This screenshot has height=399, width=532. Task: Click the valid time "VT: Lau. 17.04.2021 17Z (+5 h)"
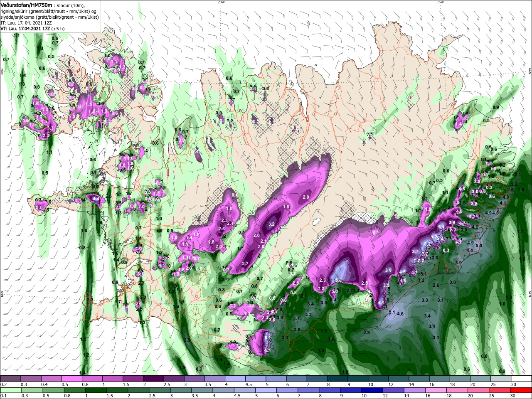32,29
